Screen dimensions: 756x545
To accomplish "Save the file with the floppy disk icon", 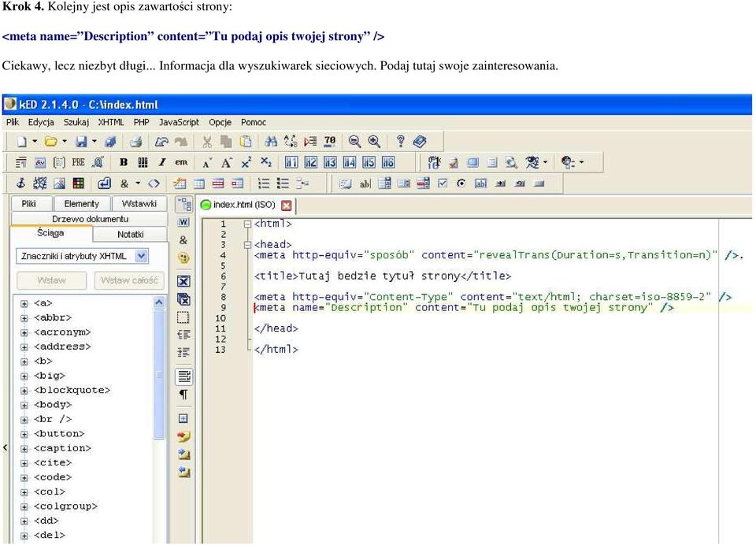I will point(81,141).
